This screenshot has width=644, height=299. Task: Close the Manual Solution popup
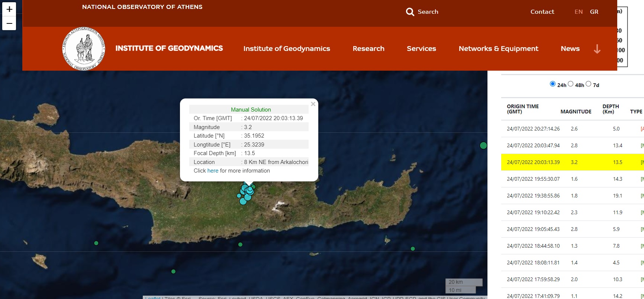313,104
